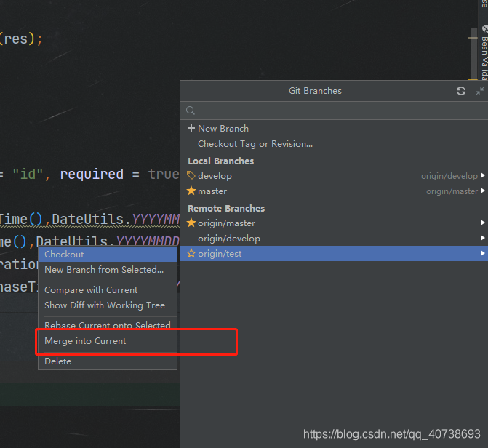Expand the remote origin/develop submenu arrow
The image size is (488, 448).
(482, 238)
